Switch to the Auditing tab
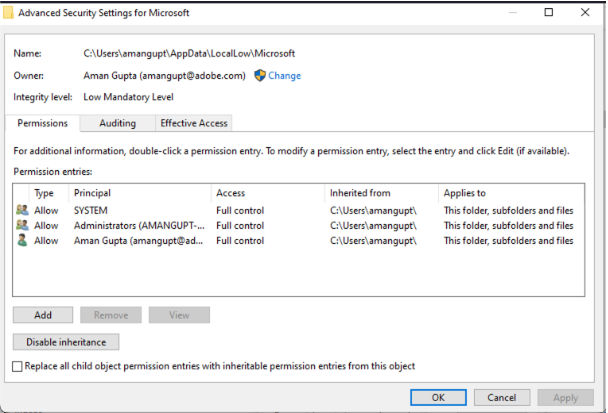The width and height of the screenshot is (608, 413). point(117,123)
